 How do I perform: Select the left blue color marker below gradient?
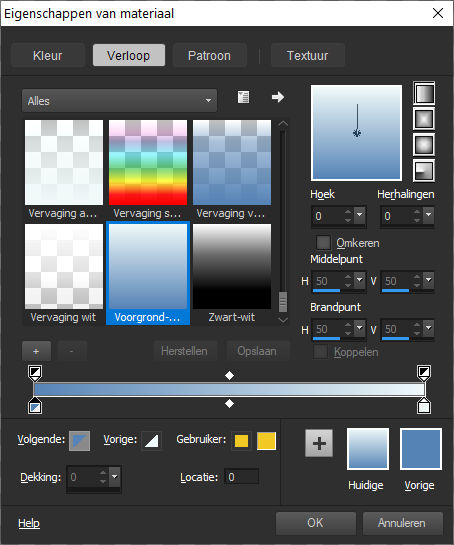[x=35, y=406]
